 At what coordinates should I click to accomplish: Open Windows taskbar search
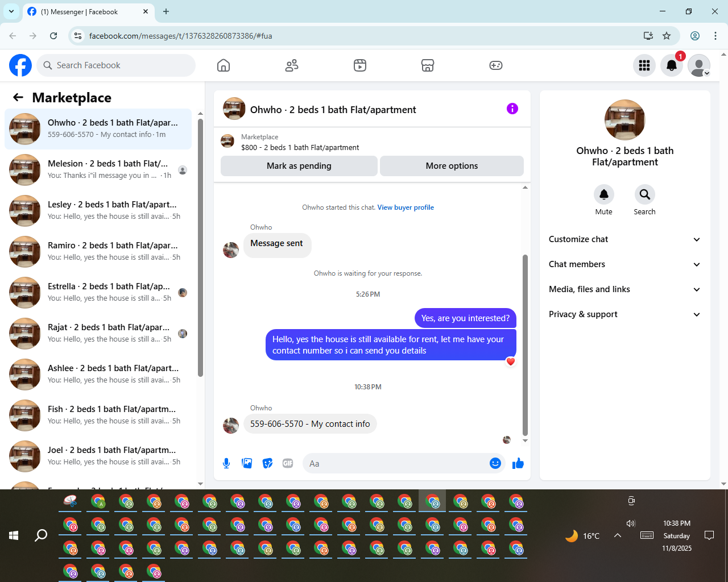coord(41,535)
